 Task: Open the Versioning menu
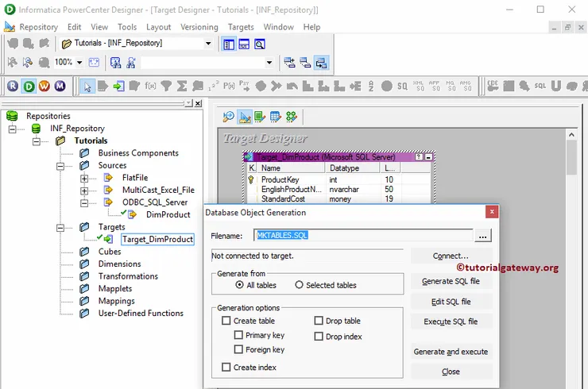click(199, 27)
